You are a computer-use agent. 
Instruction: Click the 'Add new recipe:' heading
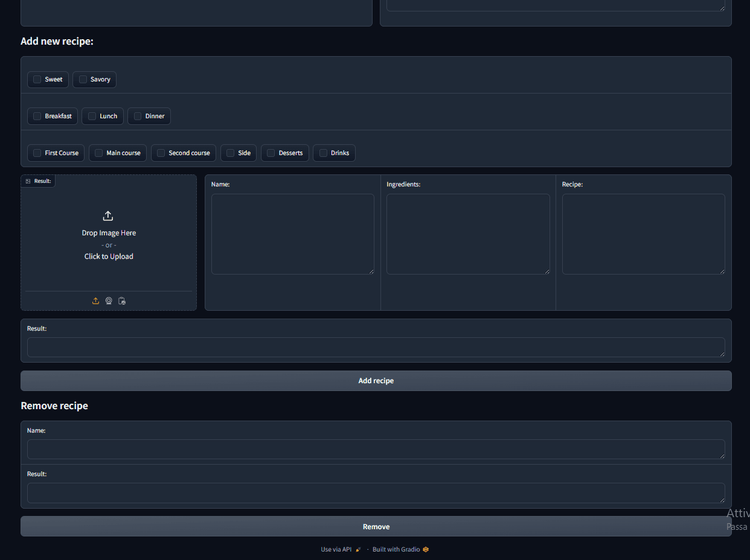click(x=57, y=41)
